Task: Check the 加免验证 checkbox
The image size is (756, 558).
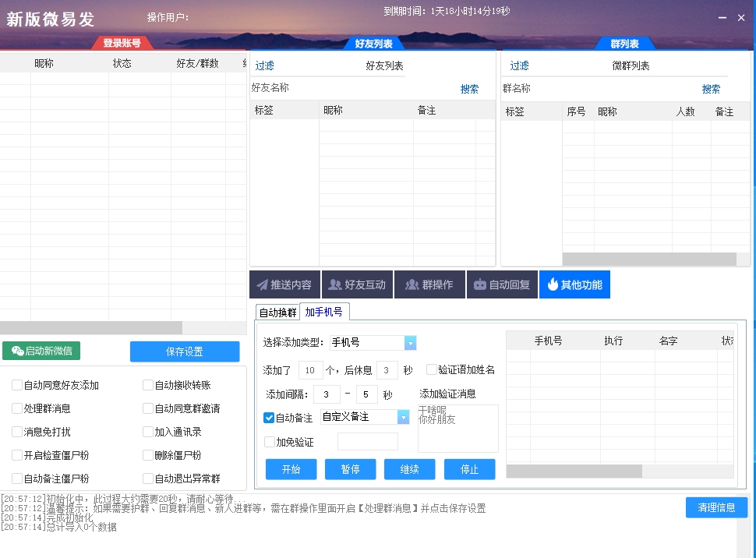Action: [270, 442]
